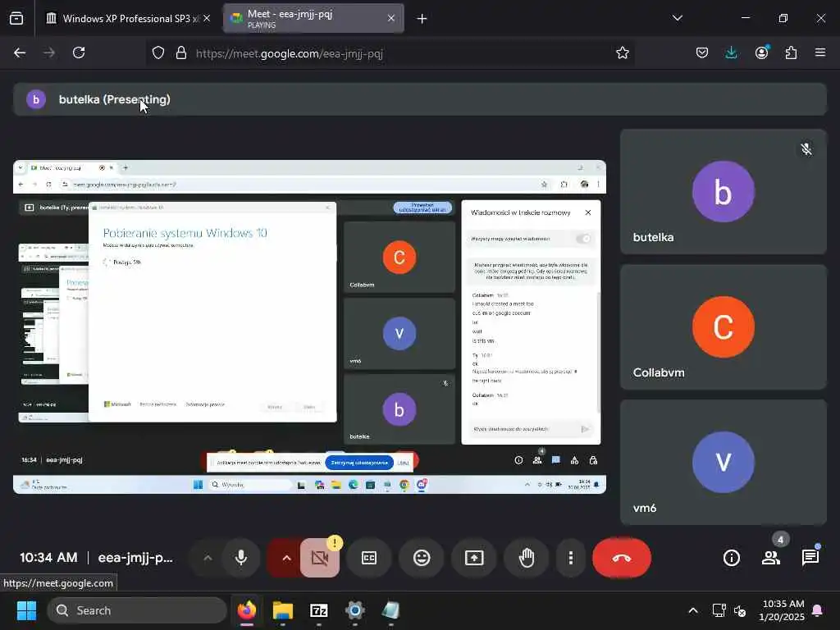Go back to previous page
The width and height of the screenshot is (840, 630).
tap(20, 52)
